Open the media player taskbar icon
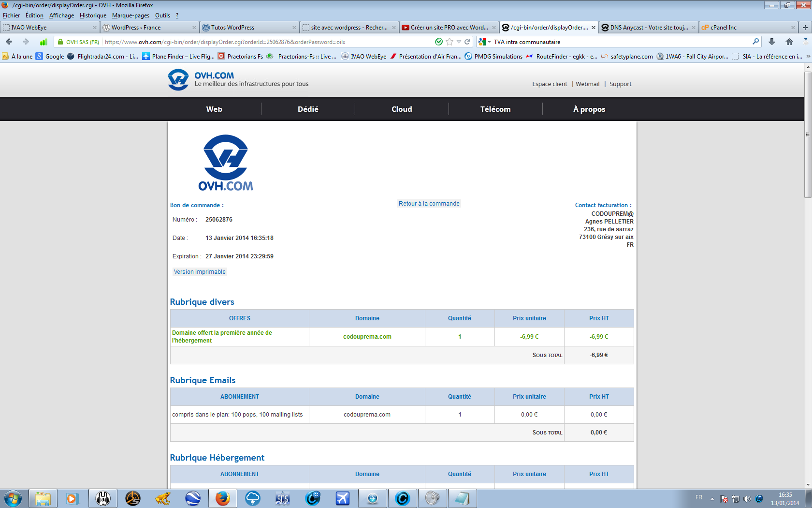Viewport: 812px width, 508px height. (72, 498)
